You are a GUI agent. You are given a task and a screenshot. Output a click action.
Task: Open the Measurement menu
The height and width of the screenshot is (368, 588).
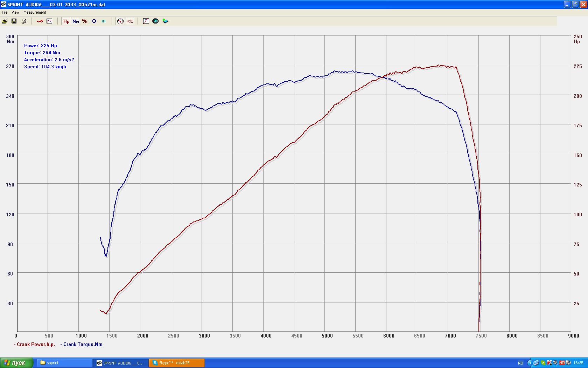(35, 12)
